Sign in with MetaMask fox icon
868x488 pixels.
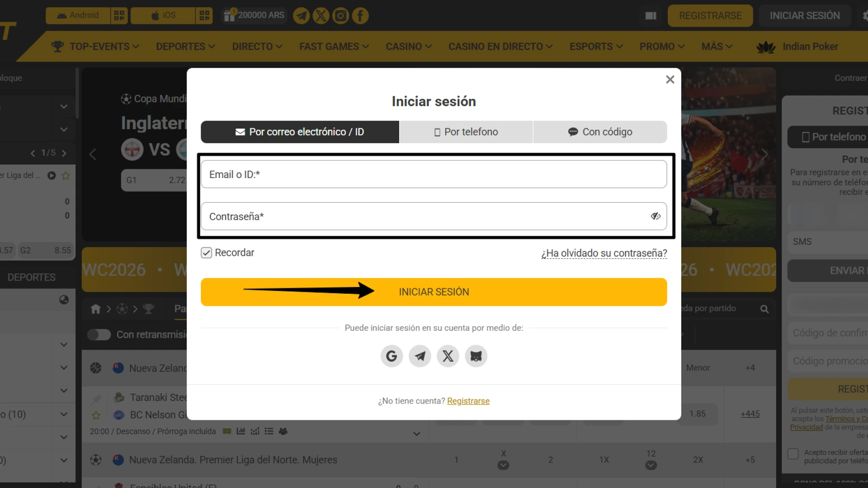click(476, 356)
